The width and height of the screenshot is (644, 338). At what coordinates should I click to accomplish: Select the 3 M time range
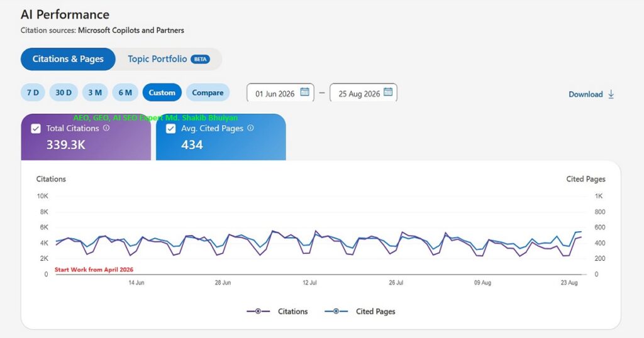pyautogui.click(x=95, y=92)
